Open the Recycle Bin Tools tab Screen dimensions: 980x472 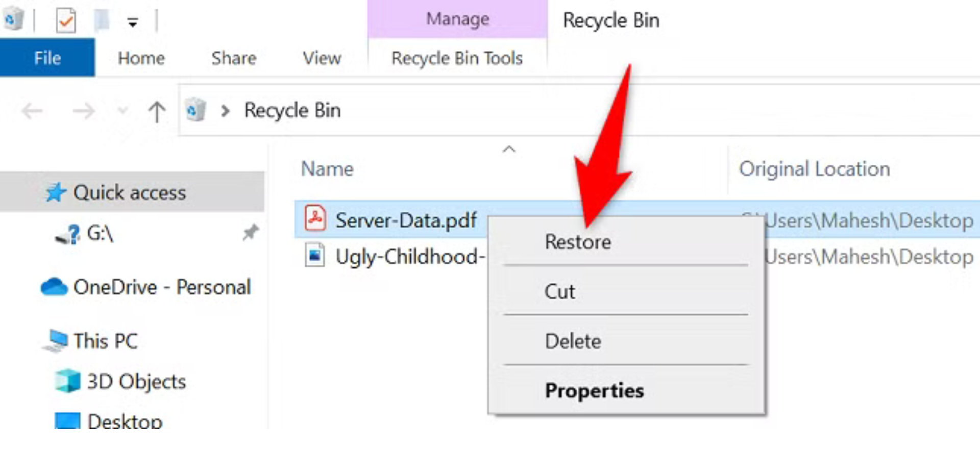[457, 58]
